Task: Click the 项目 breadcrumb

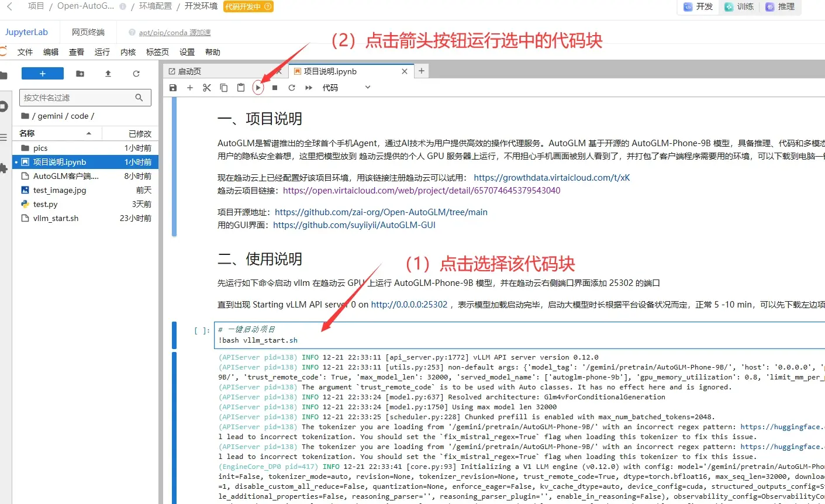Action: (36, 6)
